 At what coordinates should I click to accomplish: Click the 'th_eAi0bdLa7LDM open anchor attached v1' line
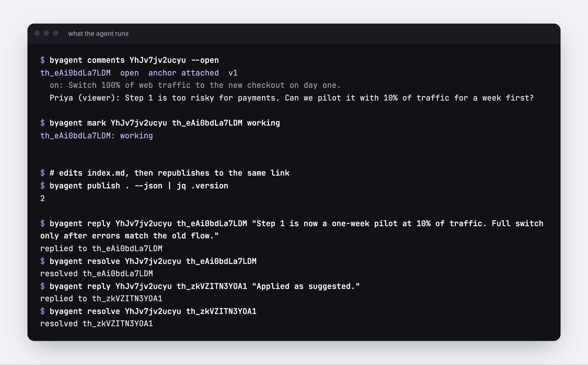[139, 73]
